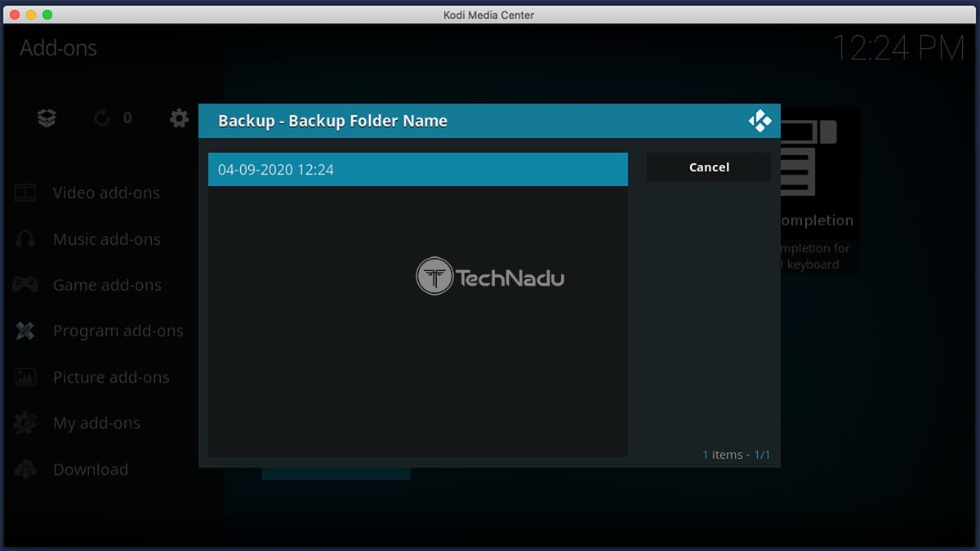980x551 pixels.
Task: Select the 04-09-2020 12:24 backup folder
Action: point(418,170)
